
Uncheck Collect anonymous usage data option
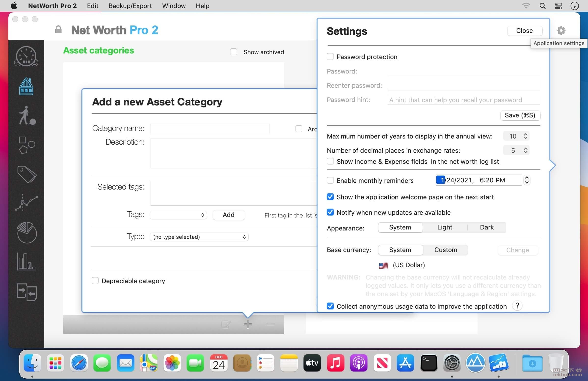point(330,306)
